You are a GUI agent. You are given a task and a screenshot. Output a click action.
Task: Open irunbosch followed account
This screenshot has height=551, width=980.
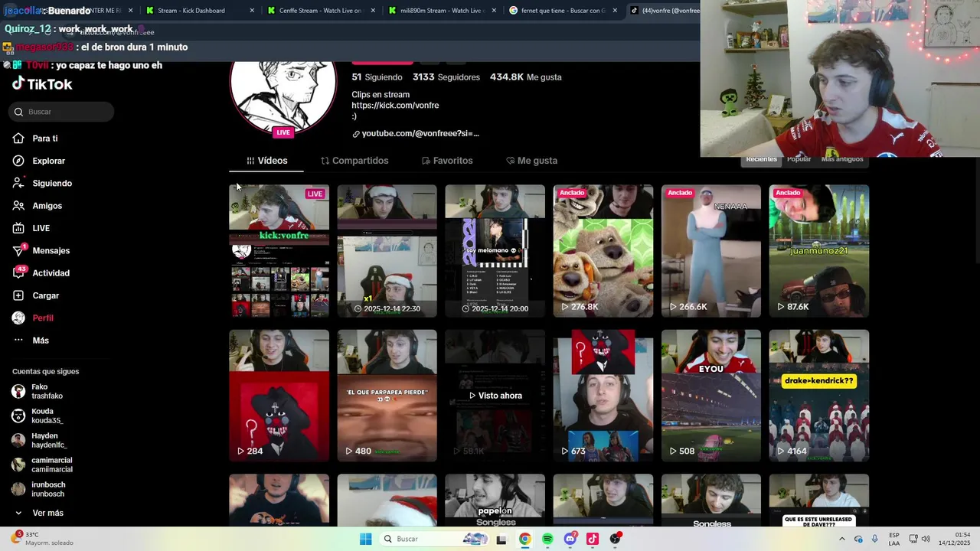tap(39, 490)
